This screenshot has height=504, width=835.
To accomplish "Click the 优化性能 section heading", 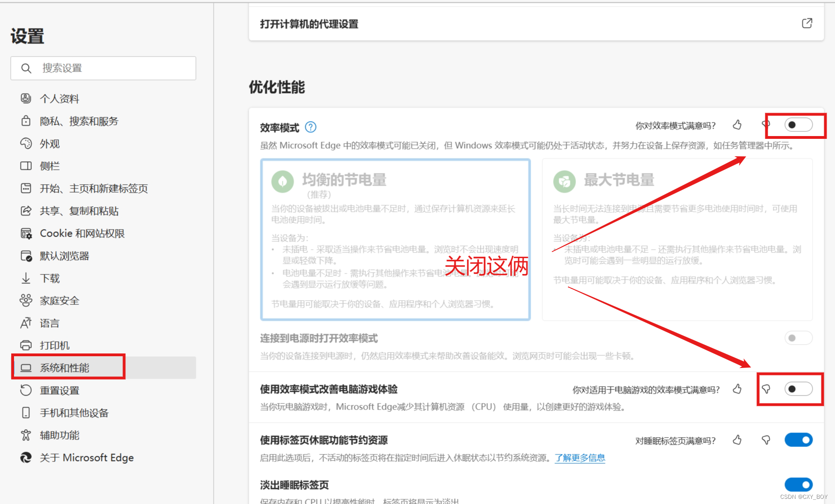I will 277,87.
